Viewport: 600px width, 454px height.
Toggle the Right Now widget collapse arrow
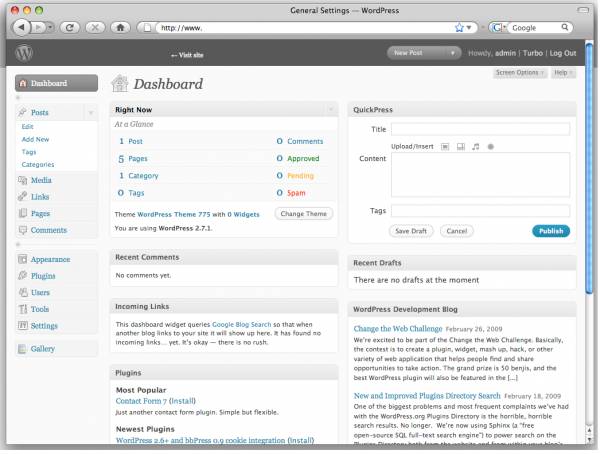[x=331, y=110]
